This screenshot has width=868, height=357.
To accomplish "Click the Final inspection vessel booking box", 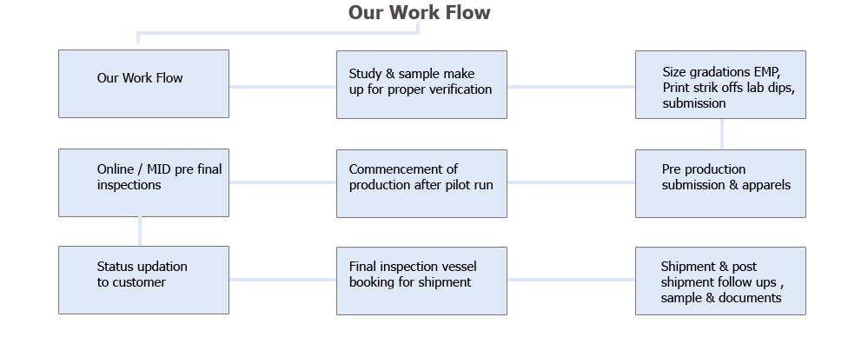I will (421, 280).
